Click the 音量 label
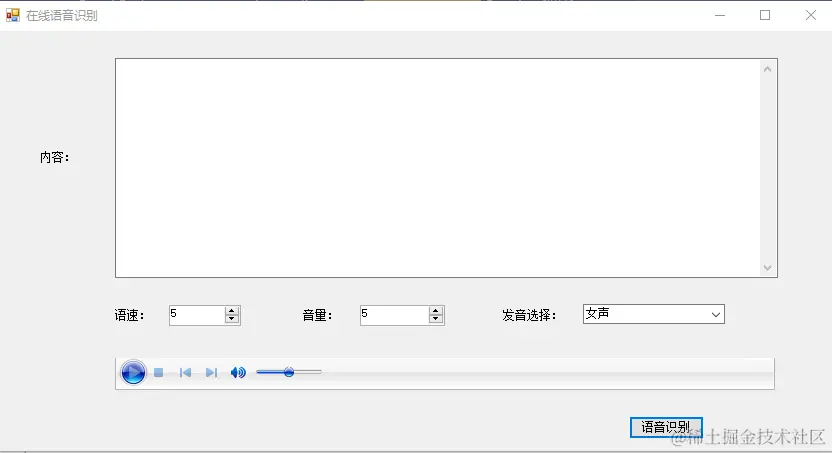Screen dimensions: 832x453 pyautogui.click(x=317, y=316)
